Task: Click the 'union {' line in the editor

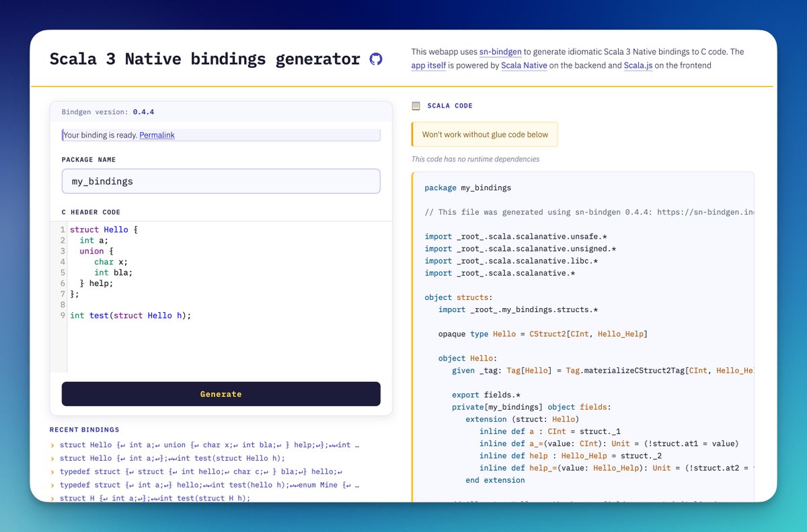Action: tap(97, 251)
